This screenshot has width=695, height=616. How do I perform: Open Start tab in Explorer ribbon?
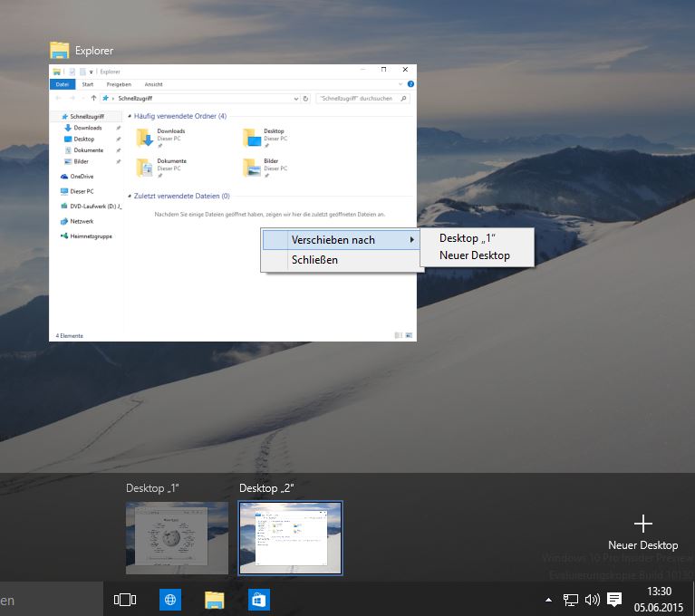(x=88, y=84)
